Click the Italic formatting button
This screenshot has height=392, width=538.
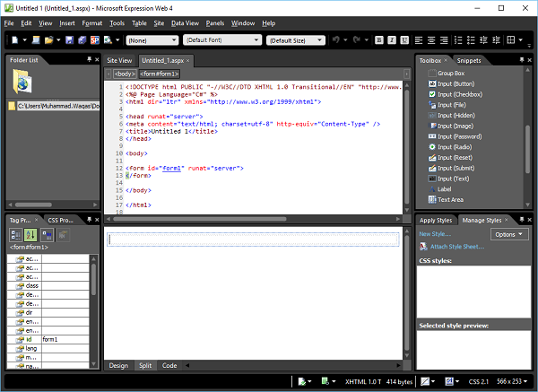click(392, 39)
